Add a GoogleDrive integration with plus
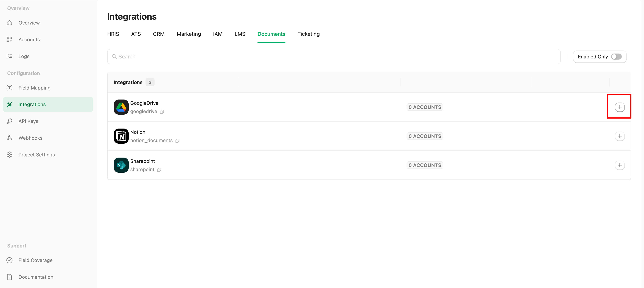Image resolution: width=644 pixels, height=288 pixels. (619, 107)
